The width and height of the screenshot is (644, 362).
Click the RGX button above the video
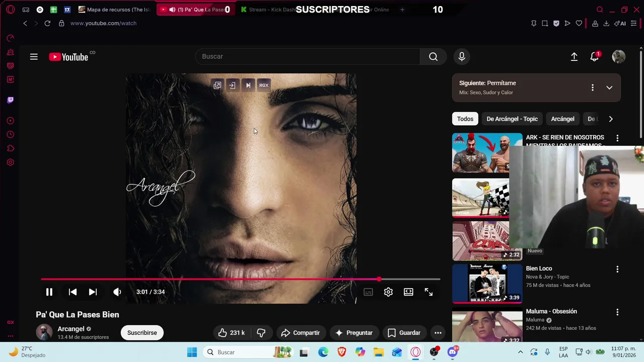point(264,85)
